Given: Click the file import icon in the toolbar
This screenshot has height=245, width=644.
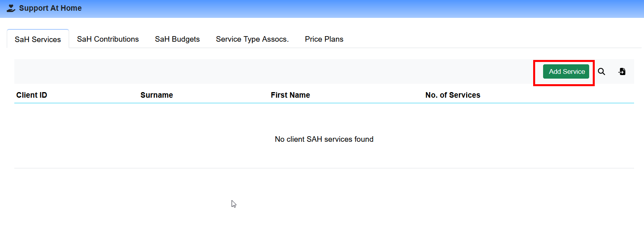Looking at the screenshot, I should click(x=622, y=71).
